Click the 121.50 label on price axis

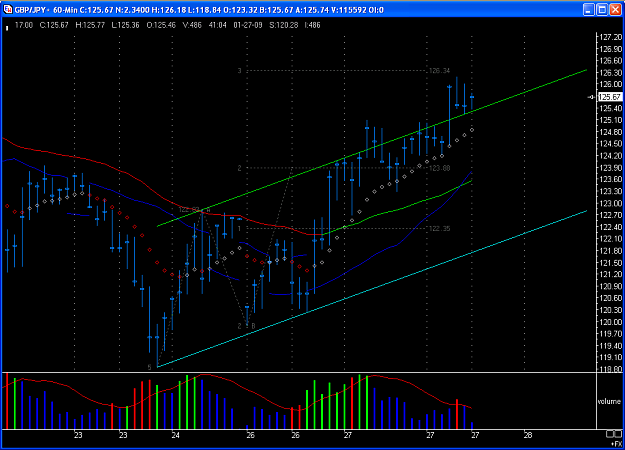(x=611, y=263)
